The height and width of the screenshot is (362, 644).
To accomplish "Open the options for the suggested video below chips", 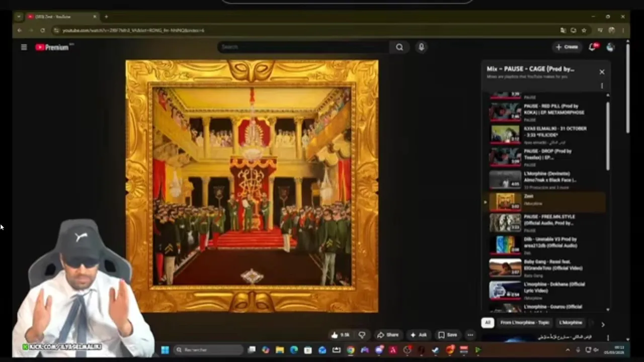I will point(608,338).
